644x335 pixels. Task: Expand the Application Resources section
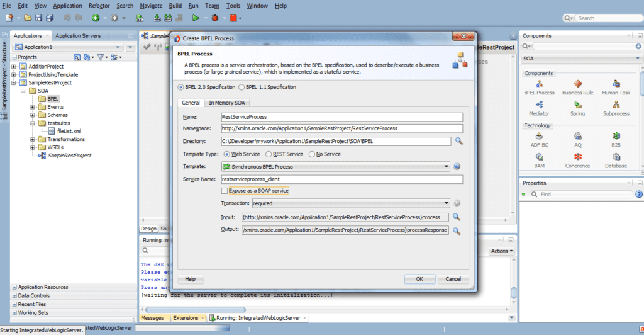(15, 287)
